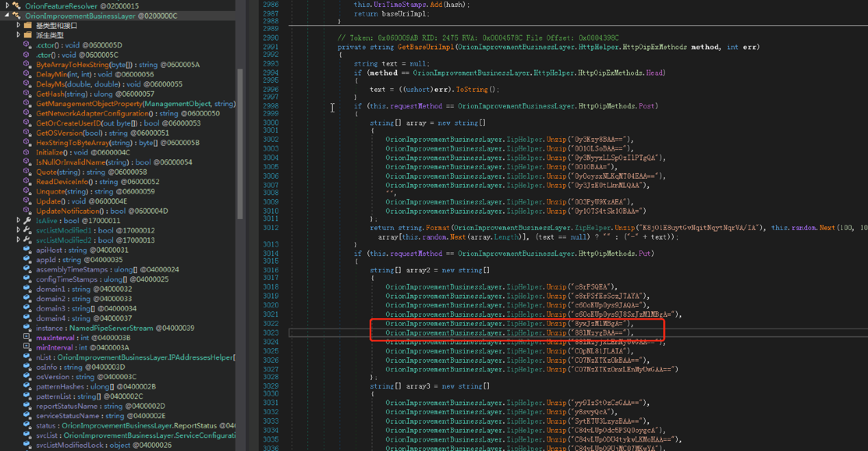Screen dimensions: 868x451
Task: Click the folder icon beside 基类型和接口
Action: tap(28, 25)
